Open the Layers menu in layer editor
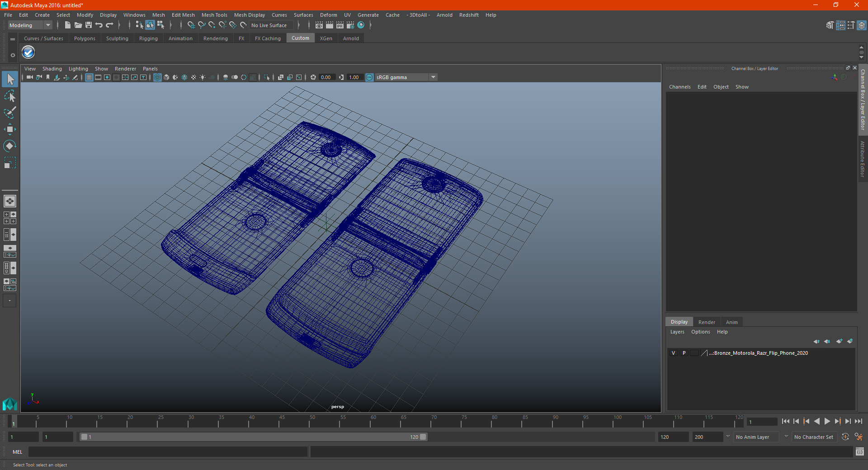Image resolution: width=868 pixels, height=470 pixels. coord(677,332)
